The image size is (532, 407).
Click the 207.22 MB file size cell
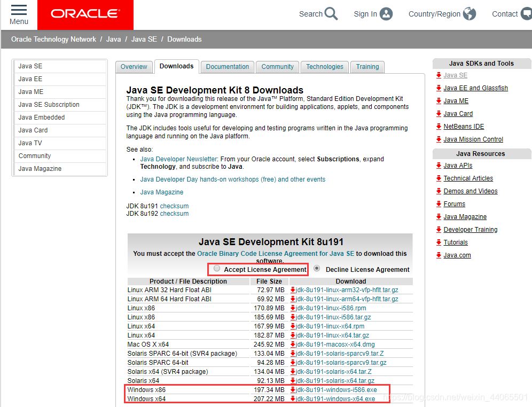[269, 399]
